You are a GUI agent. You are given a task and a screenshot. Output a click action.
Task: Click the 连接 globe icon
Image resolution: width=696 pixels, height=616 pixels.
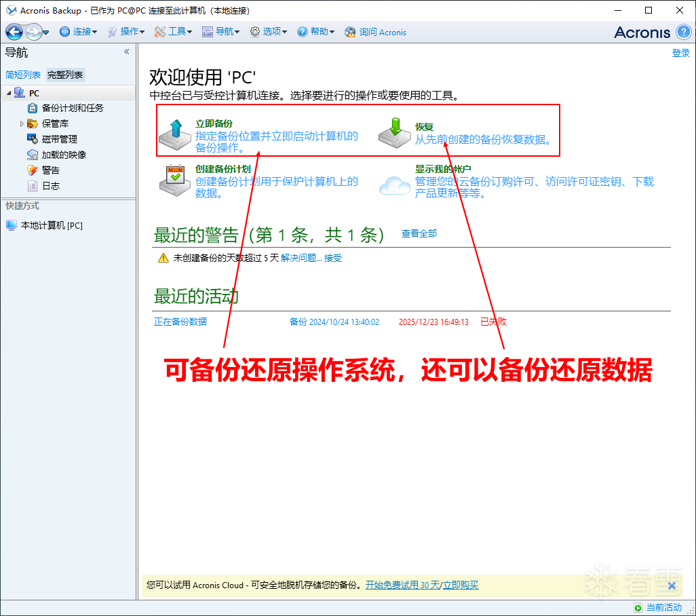point(65,32)
